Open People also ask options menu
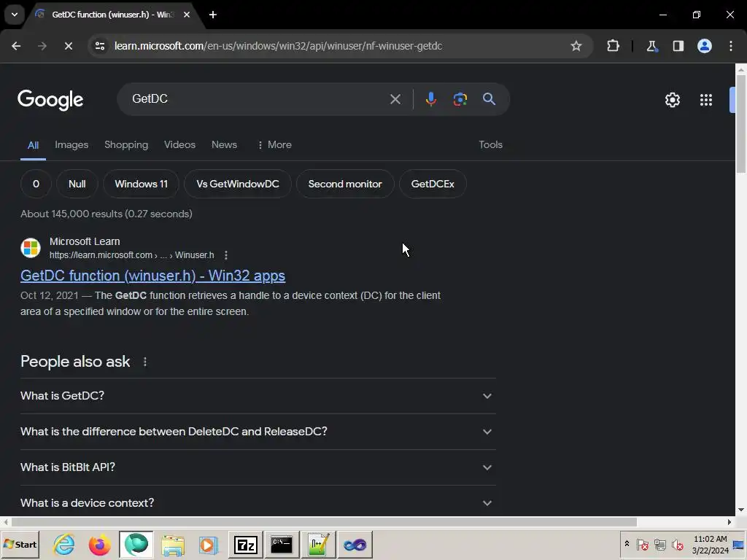747x560 pixels. point(145,362)
